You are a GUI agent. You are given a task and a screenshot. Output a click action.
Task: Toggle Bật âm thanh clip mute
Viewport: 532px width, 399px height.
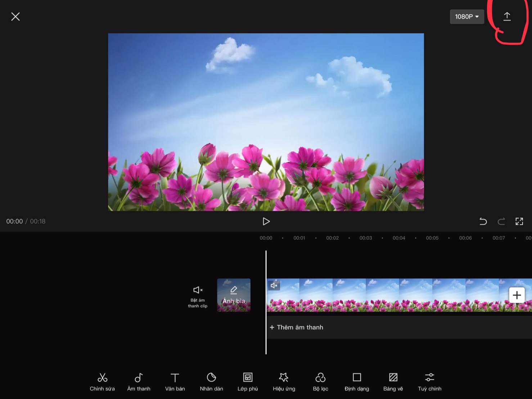coord(198,297)
